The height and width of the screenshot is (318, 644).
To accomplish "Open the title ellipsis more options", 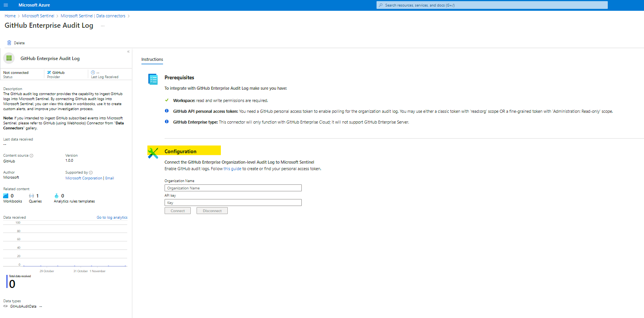I will point(103,26).
